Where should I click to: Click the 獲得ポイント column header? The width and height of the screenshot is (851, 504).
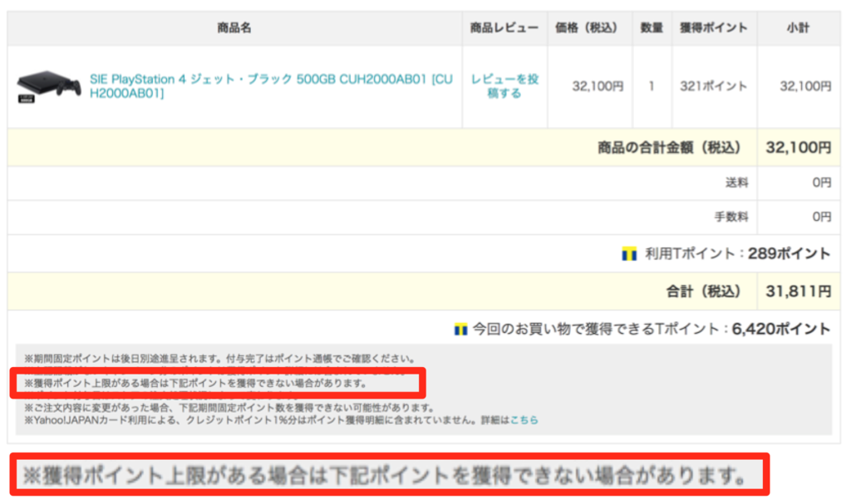tap(714, 28)
